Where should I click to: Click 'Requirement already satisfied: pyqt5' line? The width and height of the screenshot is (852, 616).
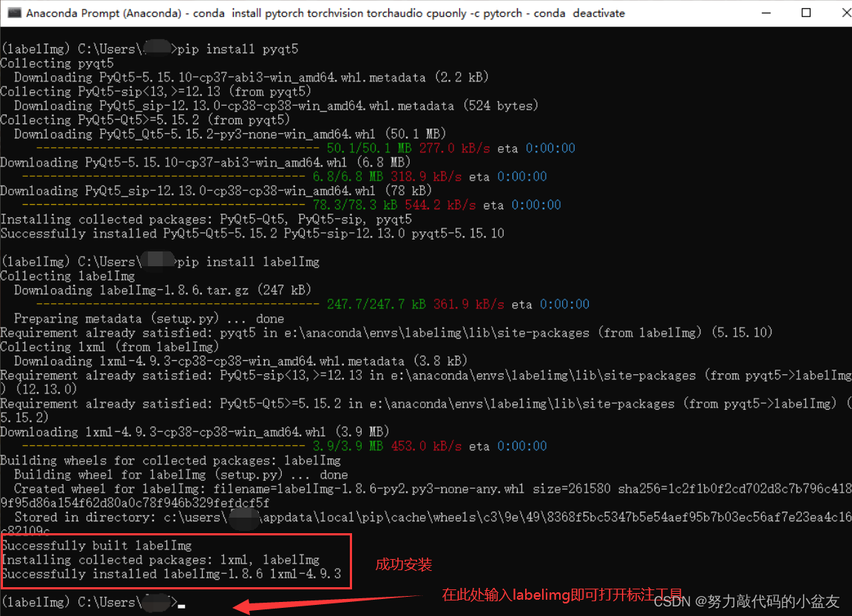point(386,333)
